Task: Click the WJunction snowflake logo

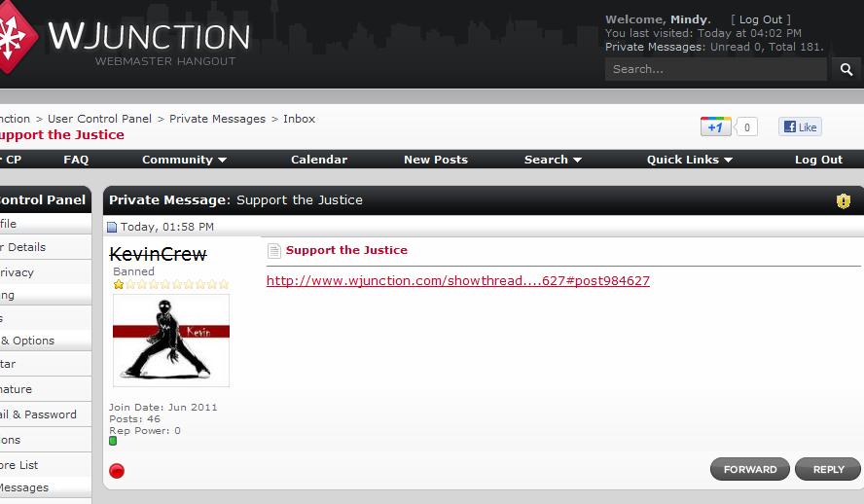Action: (x=14, y=36)
